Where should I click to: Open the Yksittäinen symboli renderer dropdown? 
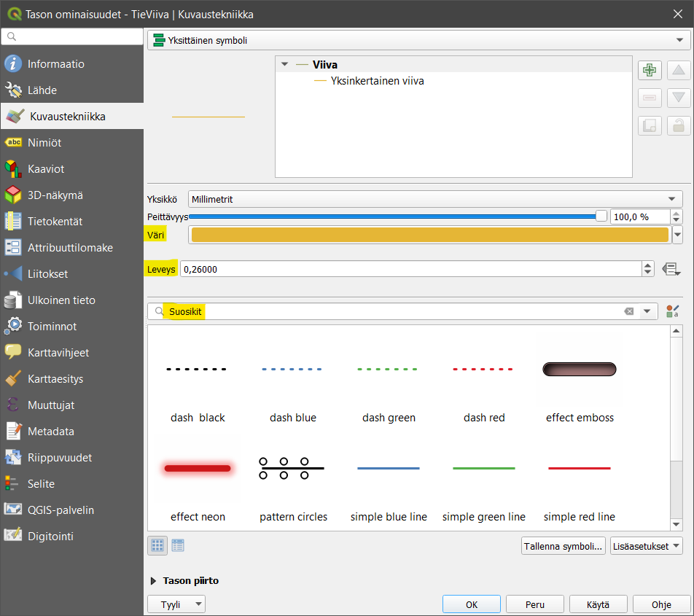[x=414, y=41]
